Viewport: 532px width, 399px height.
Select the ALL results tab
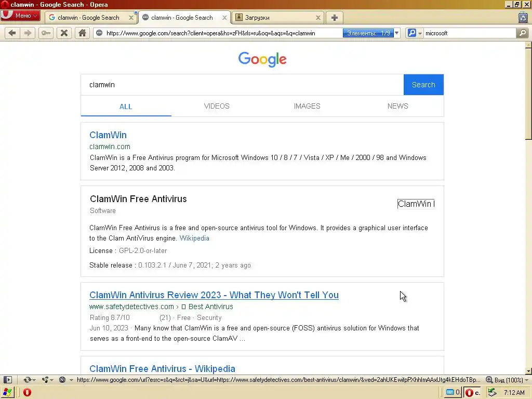126,107
